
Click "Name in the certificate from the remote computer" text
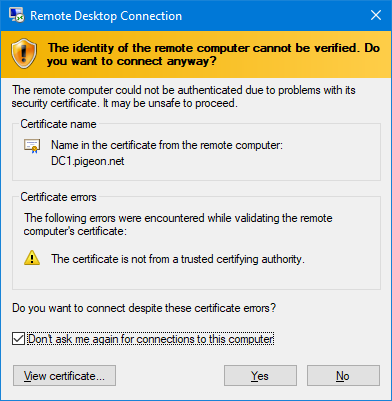(167, 145)
